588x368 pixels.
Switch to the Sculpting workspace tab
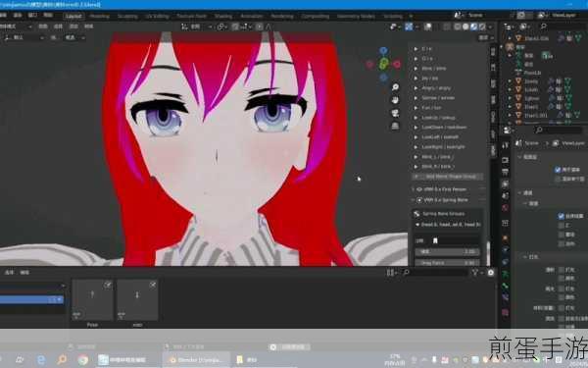coord(127,16)
